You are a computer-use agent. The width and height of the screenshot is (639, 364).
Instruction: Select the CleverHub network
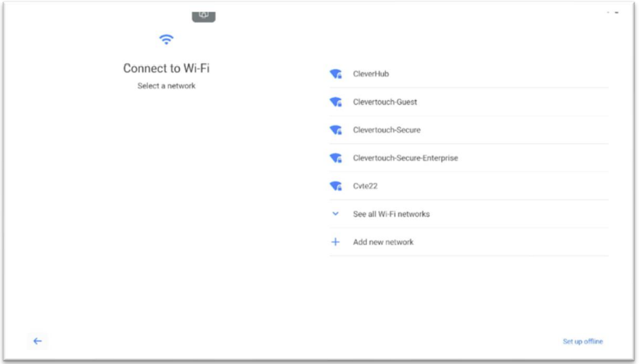(x=469, y=74)
